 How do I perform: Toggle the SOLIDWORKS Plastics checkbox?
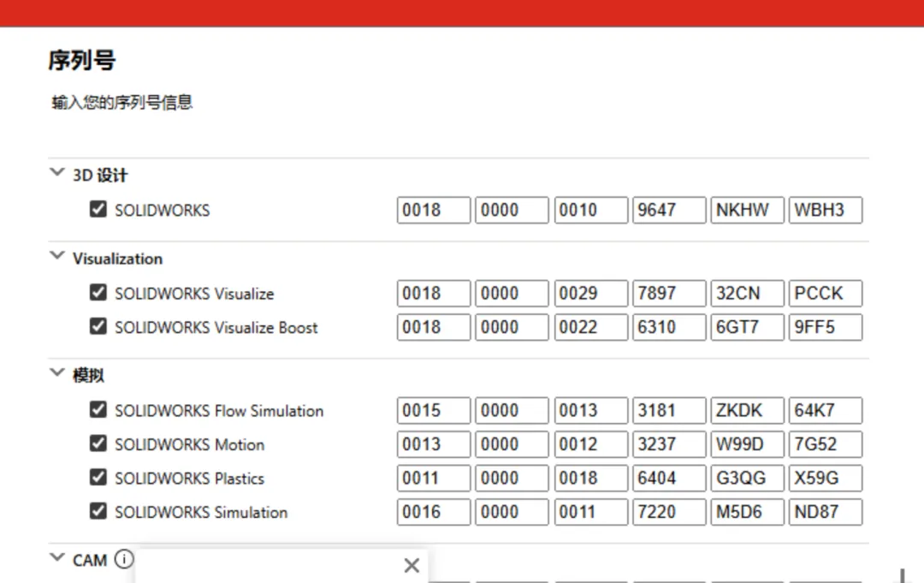(98, 477)
